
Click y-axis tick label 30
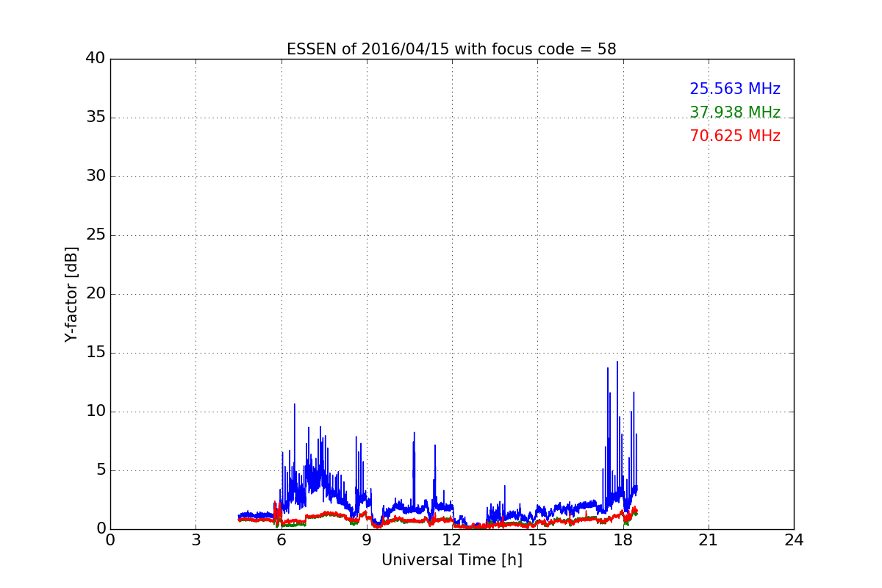95,176
